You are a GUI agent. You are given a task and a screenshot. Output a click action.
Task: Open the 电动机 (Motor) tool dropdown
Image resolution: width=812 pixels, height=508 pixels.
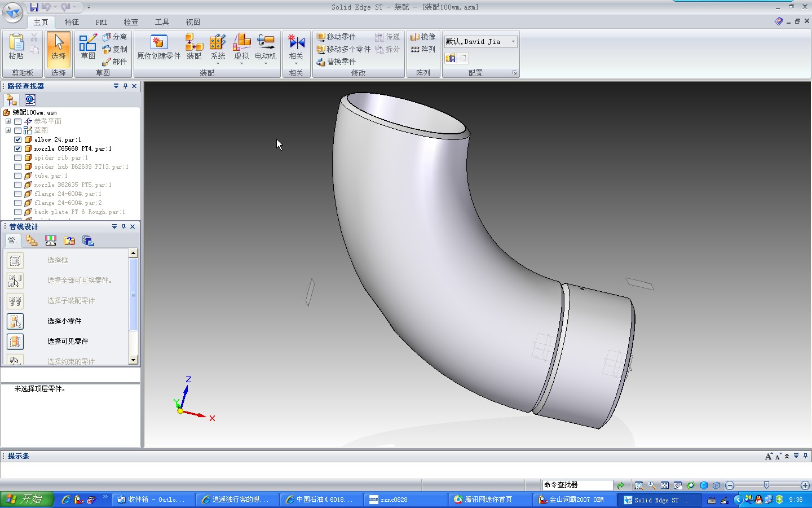pyautogui.click(x=266, y=63)
